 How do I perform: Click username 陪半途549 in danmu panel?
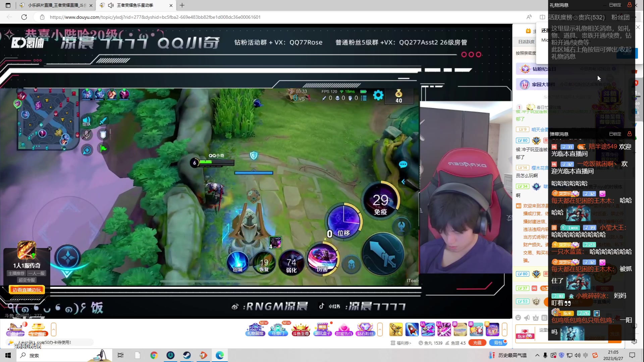[603, 146]
